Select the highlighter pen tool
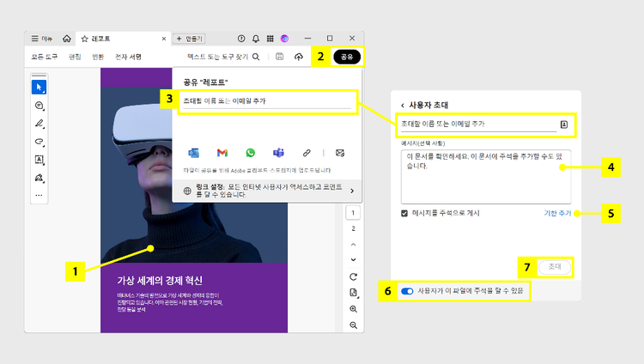 [x=39, y=124]
